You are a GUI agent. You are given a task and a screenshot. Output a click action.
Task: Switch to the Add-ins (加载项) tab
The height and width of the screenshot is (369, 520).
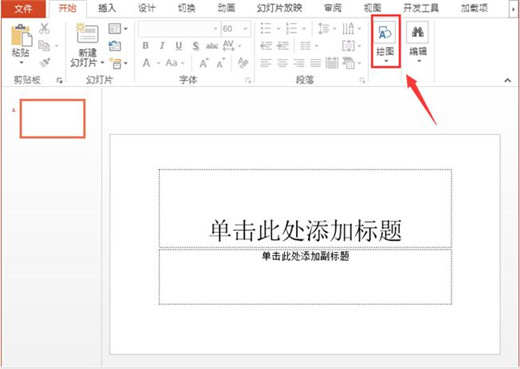coord(474,8)
